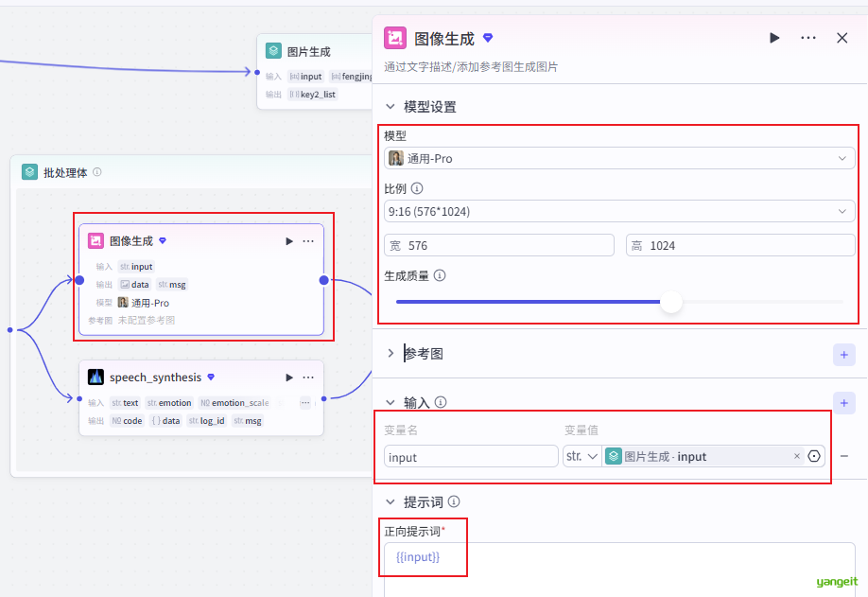868x597 pixels.
Task: Adjust the 生成质量 quality slider
Action: pyautogui.click(x=671, y=302)
